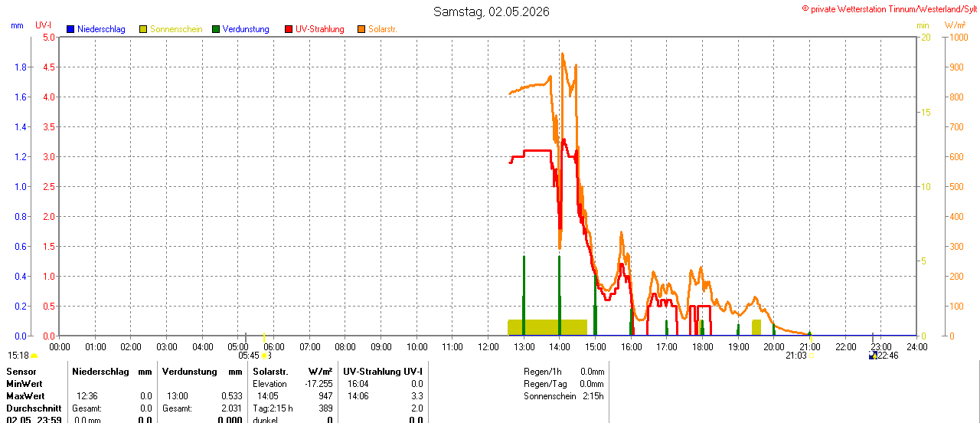Click the chart title Samstag, 02.05.2026

click(491, 11)
